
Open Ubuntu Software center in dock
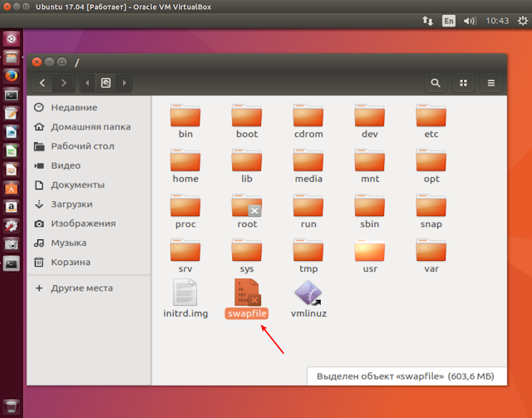coord(11,188)
